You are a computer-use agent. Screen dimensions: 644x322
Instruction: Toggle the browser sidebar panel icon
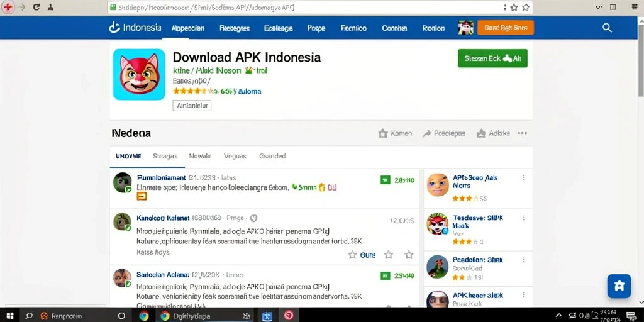click(613, 8)
